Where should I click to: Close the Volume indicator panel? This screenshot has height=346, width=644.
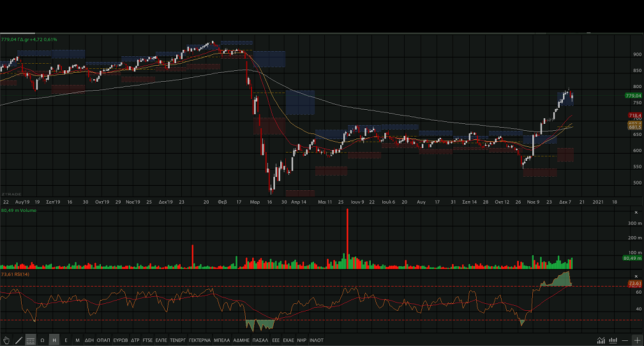[x=636, y=213]
